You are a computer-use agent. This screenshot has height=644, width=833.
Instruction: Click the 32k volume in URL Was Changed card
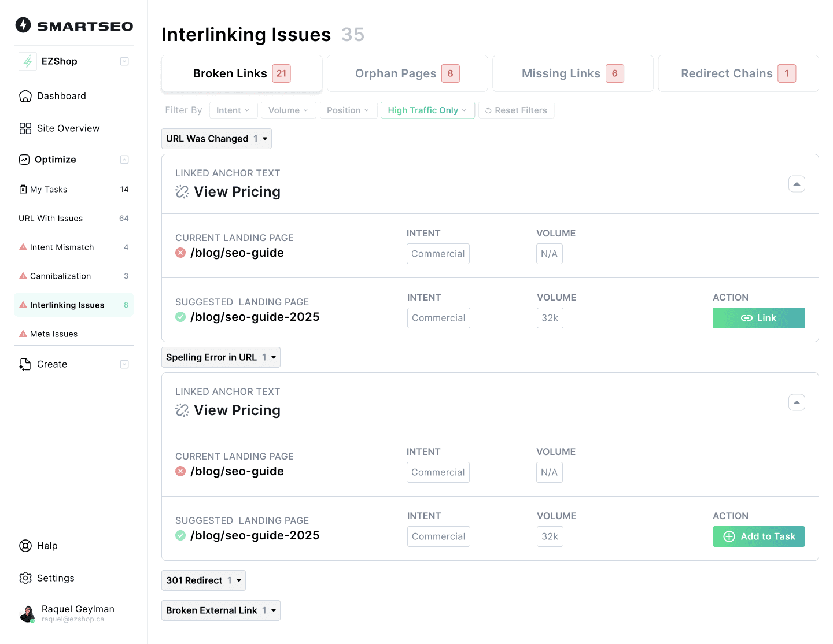pyautogui.click(x=550, y=318)
